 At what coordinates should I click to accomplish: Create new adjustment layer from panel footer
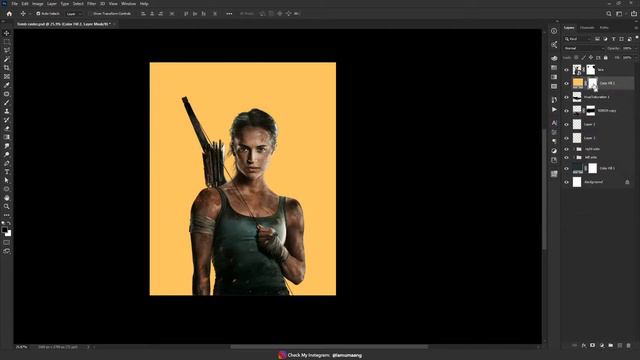coord(602,345)
